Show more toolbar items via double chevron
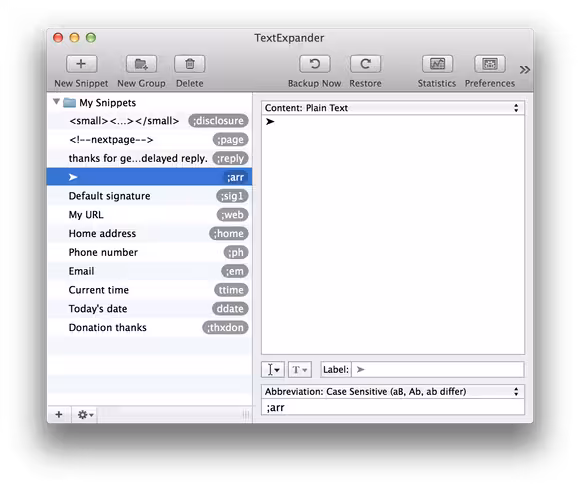The width and height of the screenshot is (580, 488). click(525, 70)
